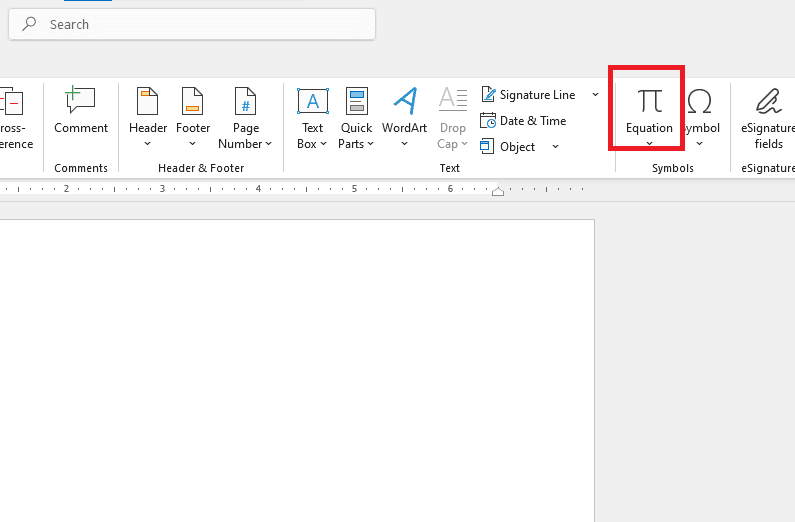
Task: Insert a Cross-reference
Action: tap(15, 118)
